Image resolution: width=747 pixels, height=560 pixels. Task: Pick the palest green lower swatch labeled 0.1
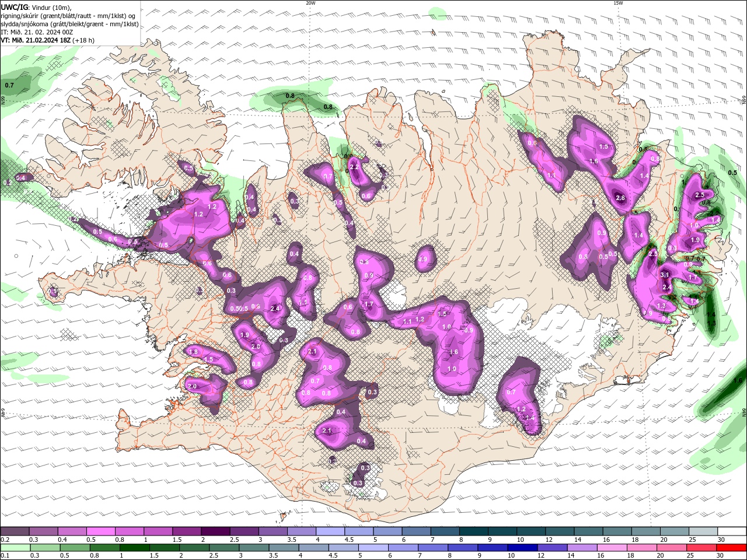click(x=15, y=548)
